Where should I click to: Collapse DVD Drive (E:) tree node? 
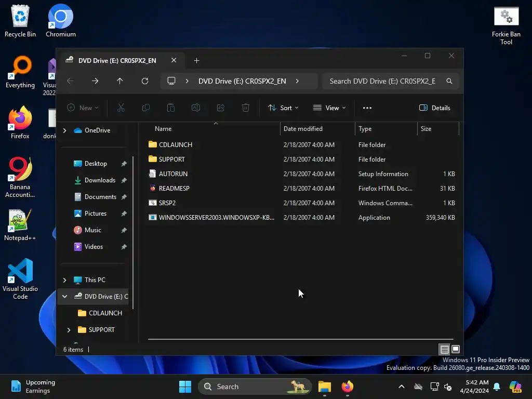click(64, 297)
